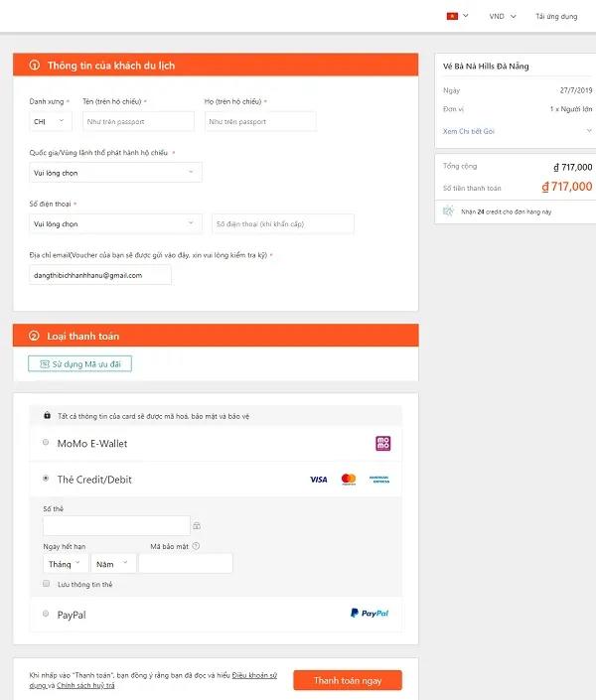Select the PayPal payment radio button
The image size is (596, 700).
pyautogui.click(x=46, y=614)
